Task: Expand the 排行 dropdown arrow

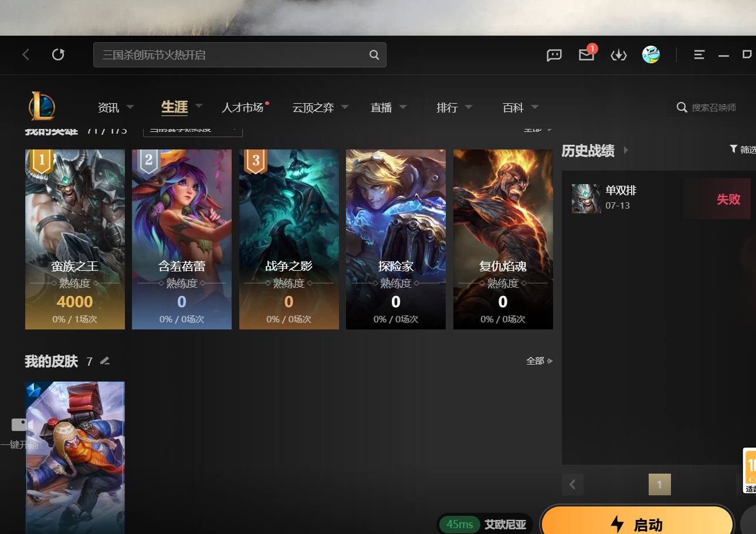Action: (x=469, y=107)
